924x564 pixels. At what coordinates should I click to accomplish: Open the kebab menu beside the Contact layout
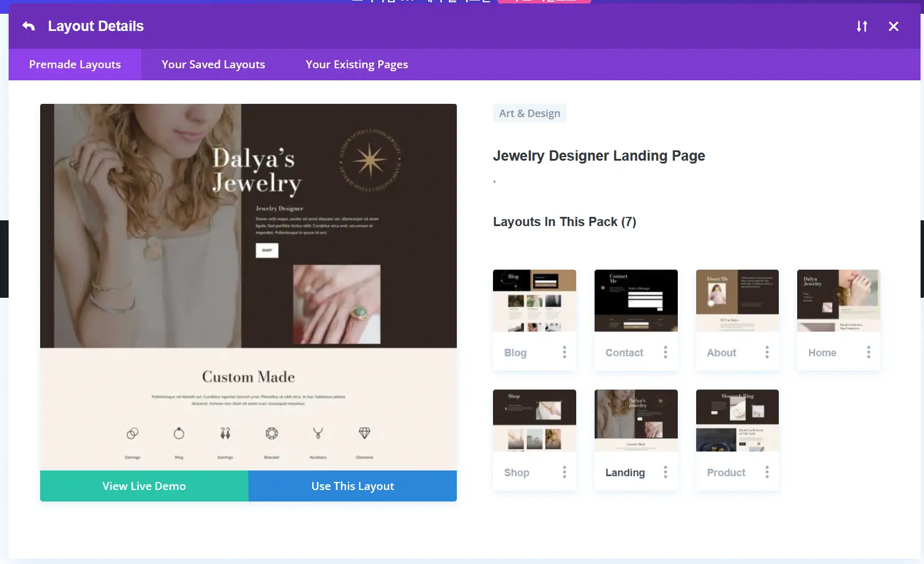click(x=666, y=352)
